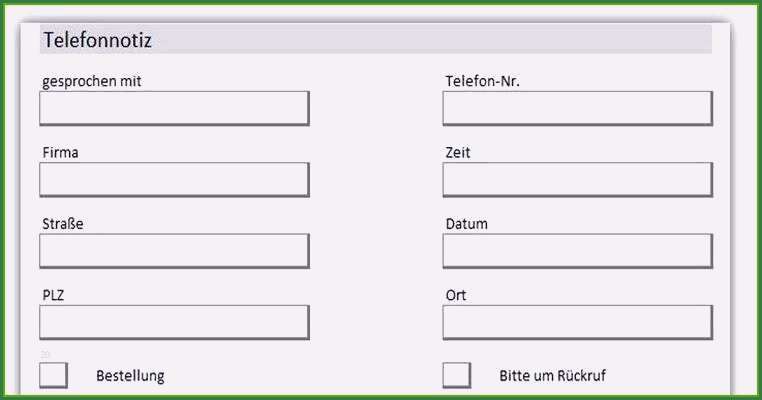Click the Telefonnotiz title bar

tap(375, 40)
